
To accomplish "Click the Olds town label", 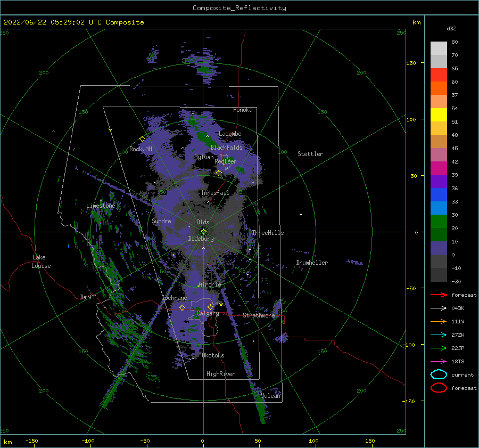I will click(x=203, y=222).
